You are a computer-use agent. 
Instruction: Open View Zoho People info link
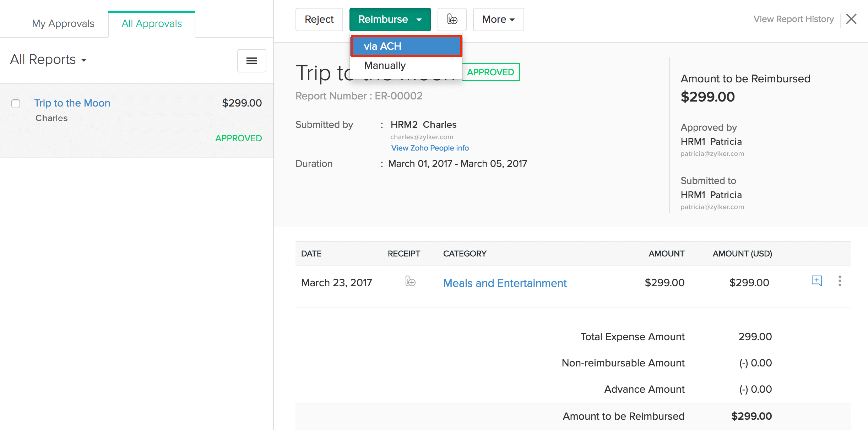point(430,148)
